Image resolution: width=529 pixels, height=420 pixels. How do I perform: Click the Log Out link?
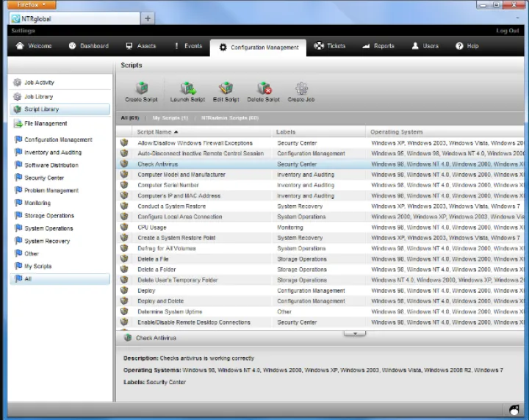[507, 31]
